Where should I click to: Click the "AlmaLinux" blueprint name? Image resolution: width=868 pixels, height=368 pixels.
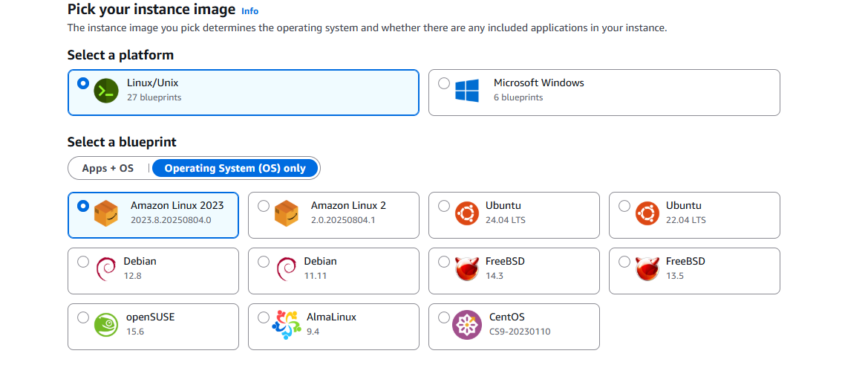coord(332,317)
